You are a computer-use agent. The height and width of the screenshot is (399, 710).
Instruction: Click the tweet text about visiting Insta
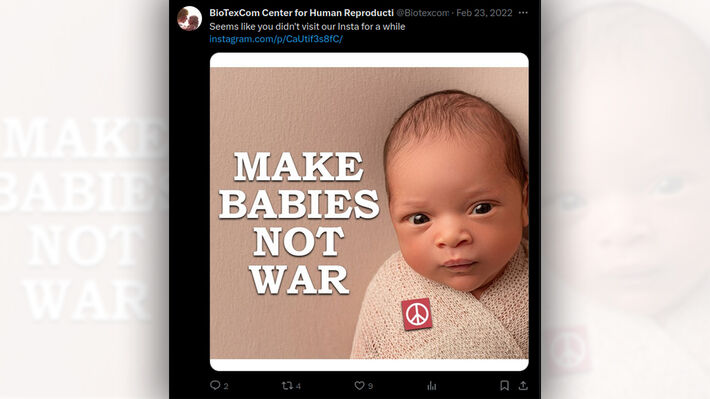(x=307, y=26)
